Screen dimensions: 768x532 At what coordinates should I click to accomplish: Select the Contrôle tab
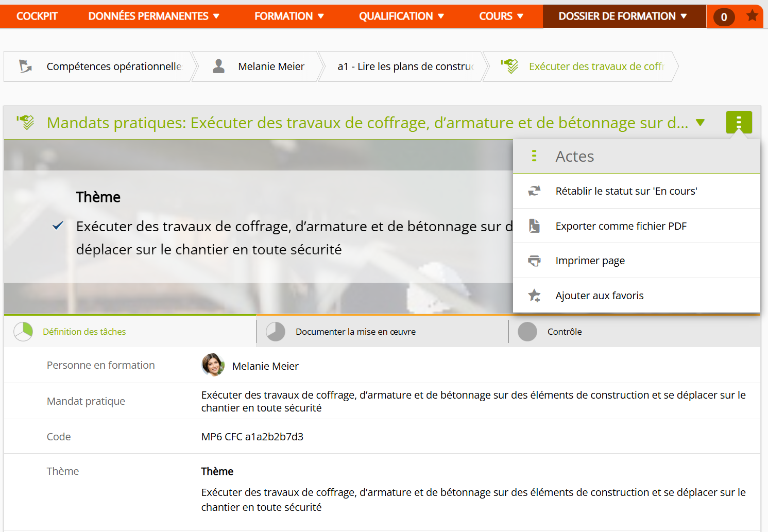coord(565,332)
